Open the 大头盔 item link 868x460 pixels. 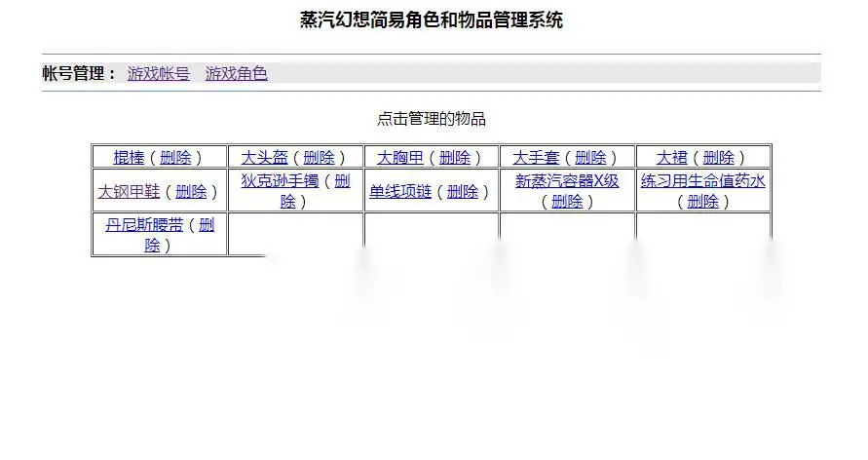click(265, 158)
